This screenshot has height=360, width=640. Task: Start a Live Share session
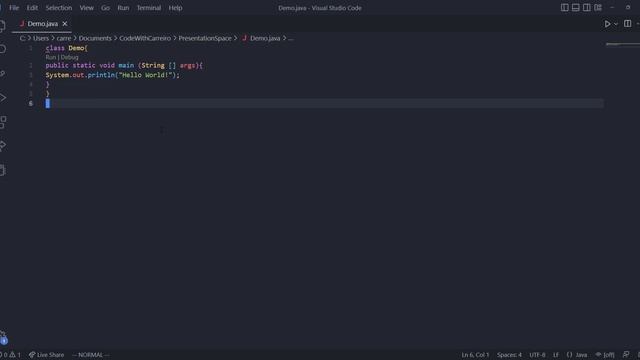point(46,355)
